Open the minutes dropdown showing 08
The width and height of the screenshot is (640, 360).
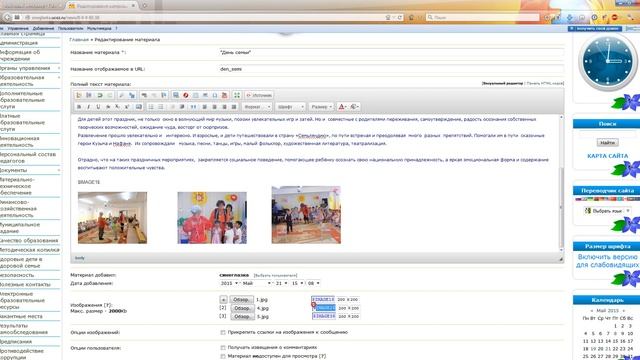[313, 283]
